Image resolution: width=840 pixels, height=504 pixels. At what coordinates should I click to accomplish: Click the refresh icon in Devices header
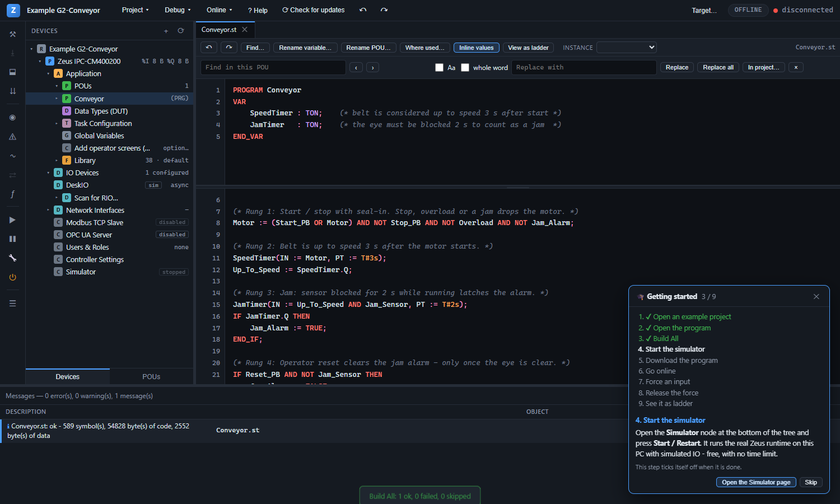(180, 31)
